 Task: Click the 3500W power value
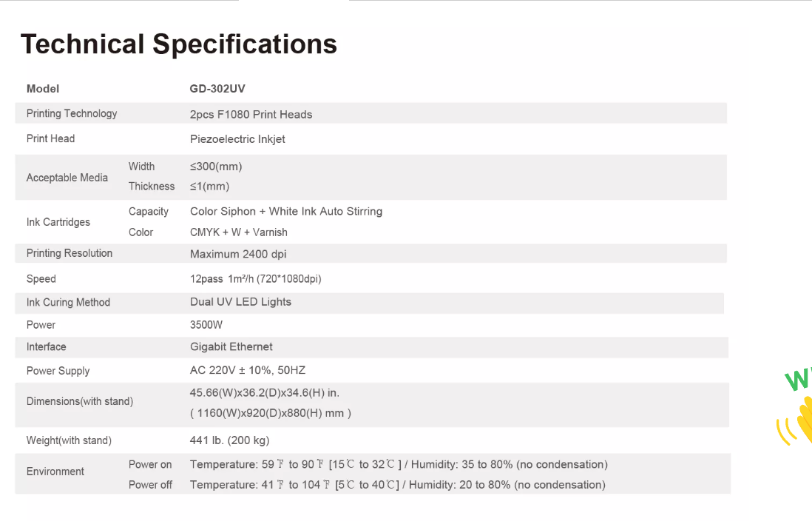pos(206,325)
